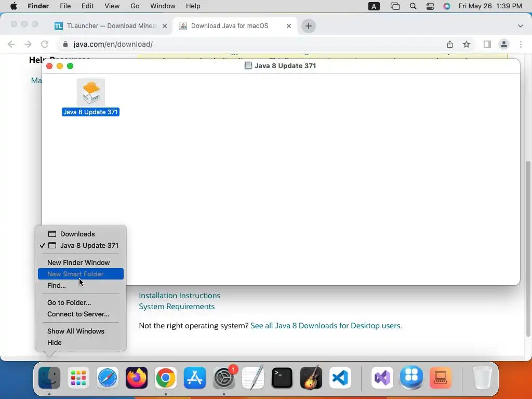
Task: Open See all Java 8 Downloads link
Action: coord(326,326)
